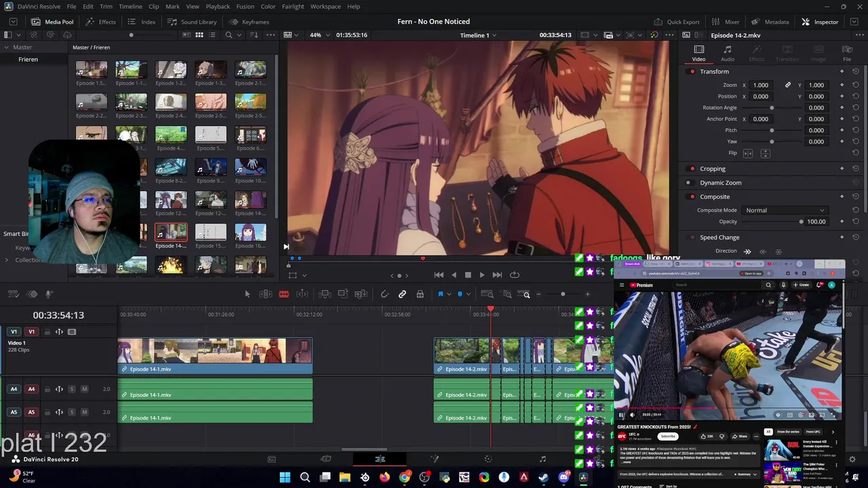The image size is (868, 488).
Task: Solo audio track A4
Action: (x=72, y=389)
